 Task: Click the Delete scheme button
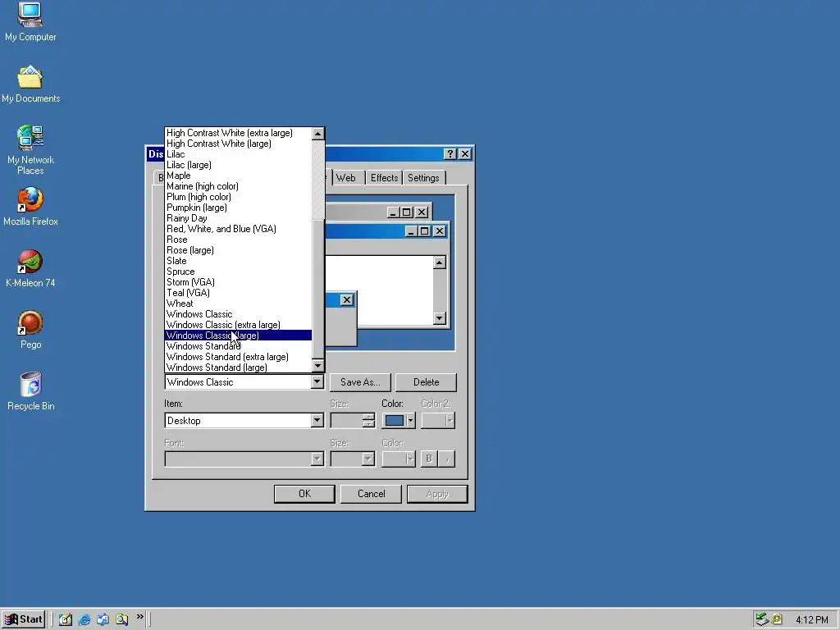[426, 382]
